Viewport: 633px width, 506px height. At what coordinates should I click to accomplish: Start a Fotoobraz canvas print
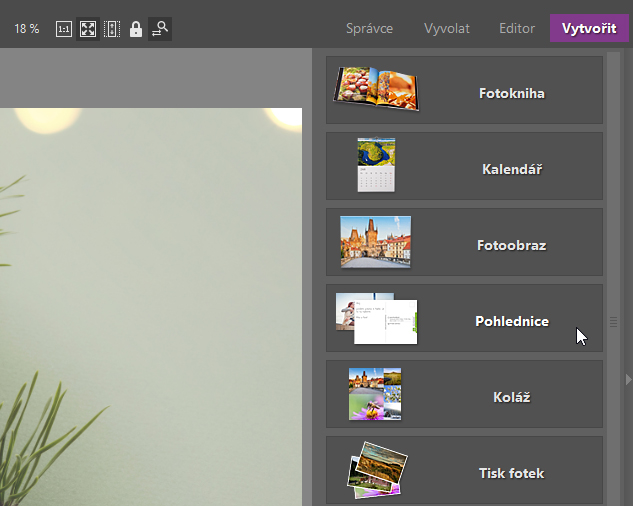pyautogui.click(x=464, y=242)
